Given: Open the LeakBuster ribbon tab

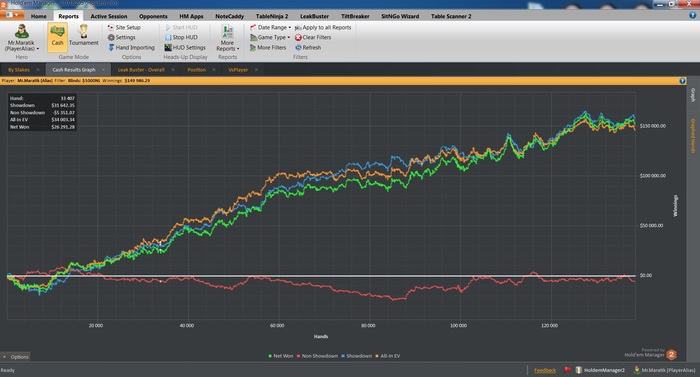Looking at the screenshot, I should pos(314,16).
